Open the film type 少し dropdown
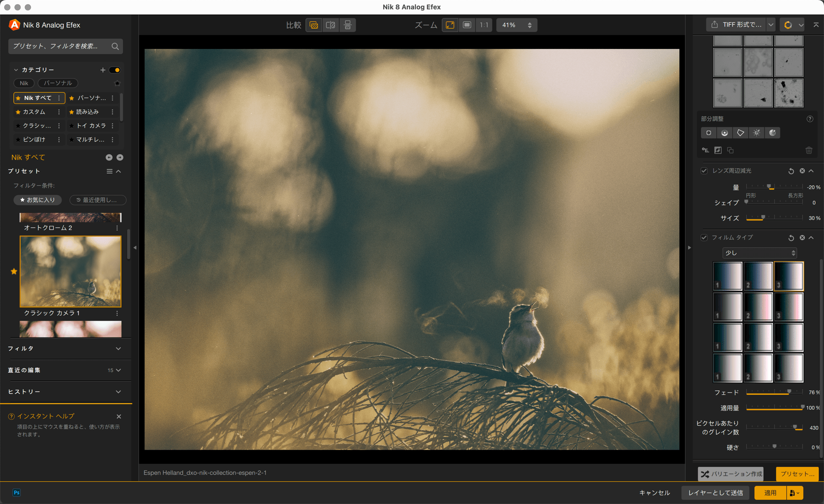 coord(759,253)
